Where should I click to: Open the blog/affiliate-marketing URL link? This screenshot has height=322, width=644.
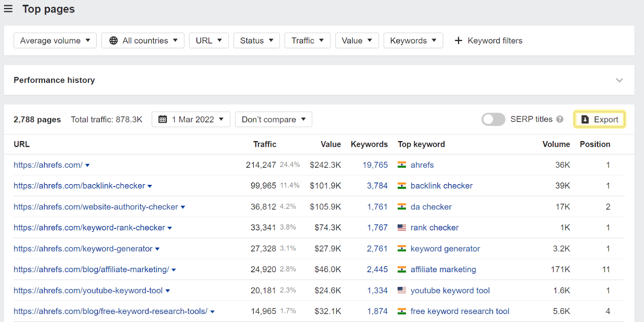coord(91,269)
